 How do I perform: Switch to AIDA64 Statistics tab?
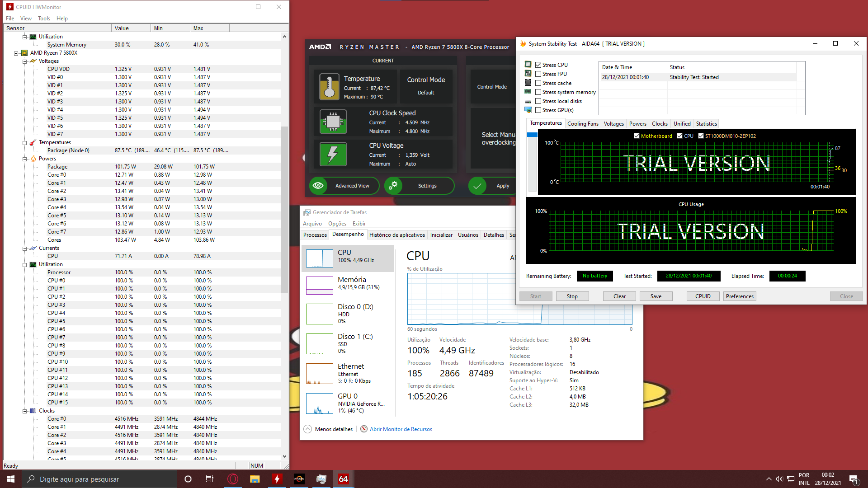point(706,124)
